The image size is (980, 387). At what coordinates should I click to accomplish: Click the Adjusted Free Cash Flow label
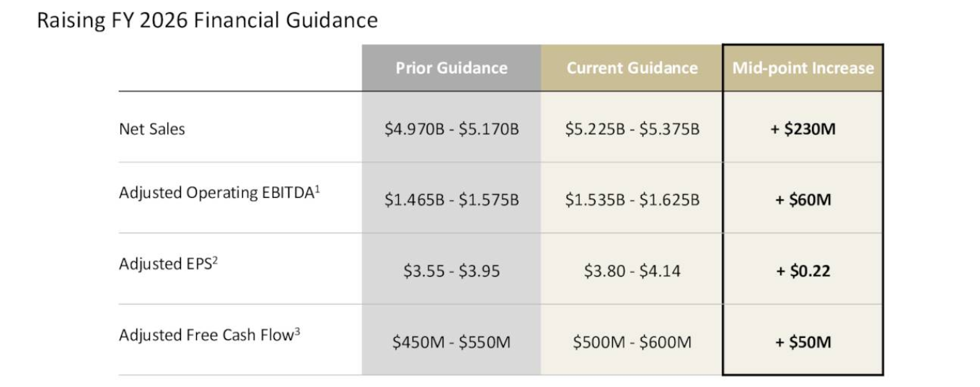tap(209, 334)
